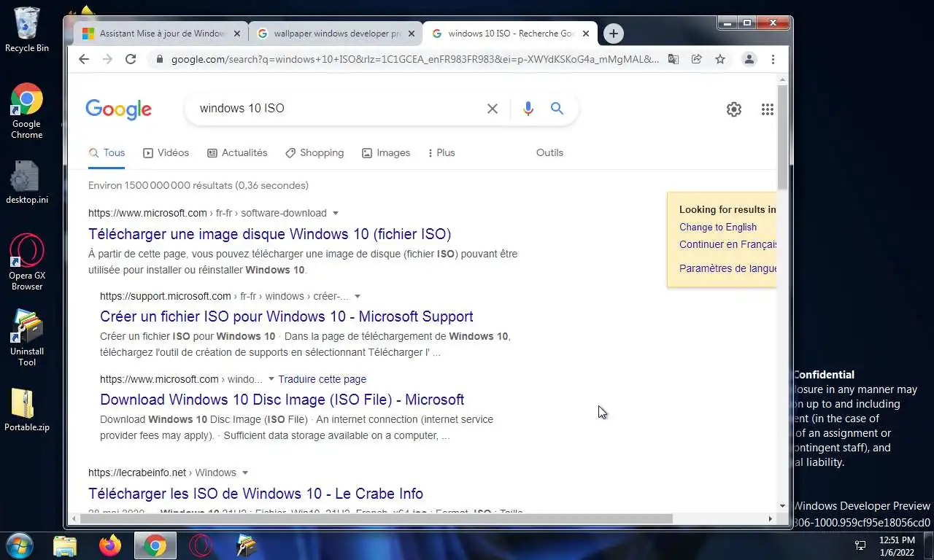The image size is (934, 560).
Task: Start voice search with the microphone
Action: [x=528, y=109]
